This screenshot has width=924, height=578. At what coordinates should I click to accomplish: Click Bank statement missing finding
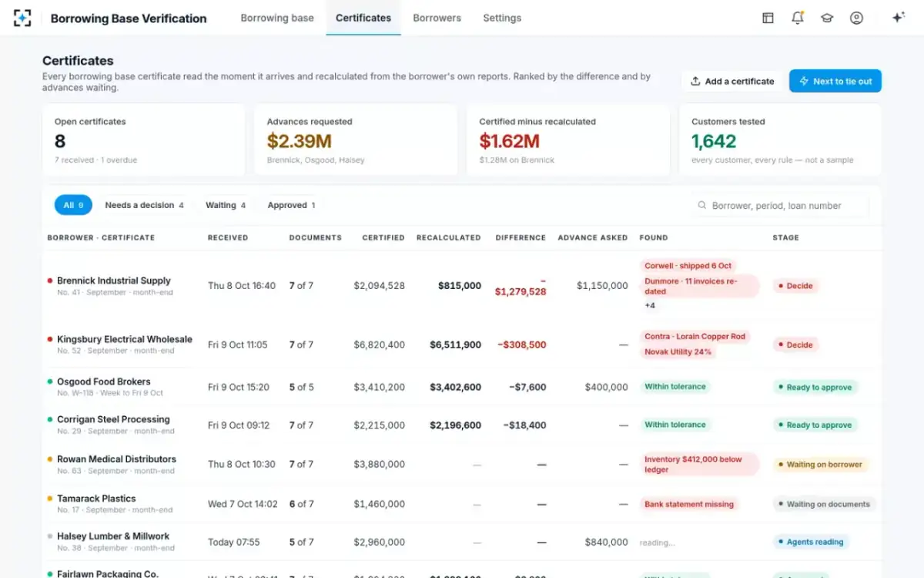[x=689, y=504]
